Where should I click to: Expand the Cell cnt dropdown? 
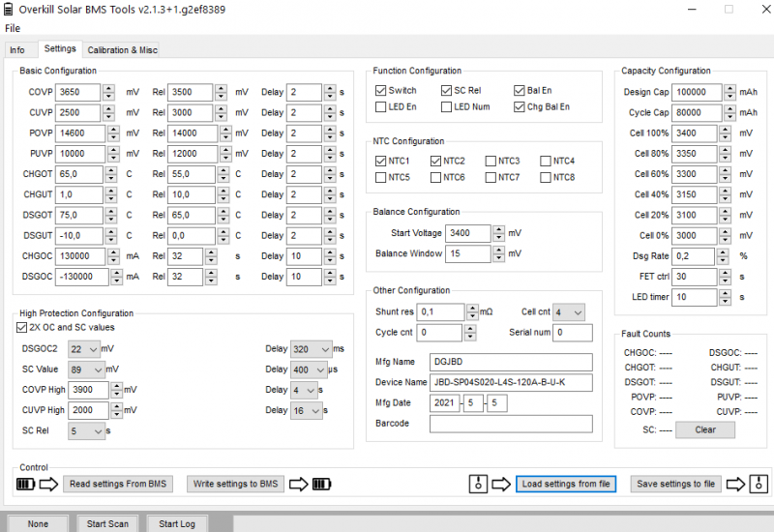point(569,312)
